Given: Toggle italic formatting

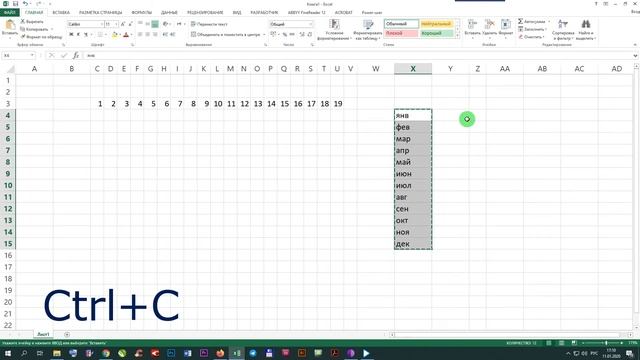Looking at the screenshot, I should click(x=78, y=35).
